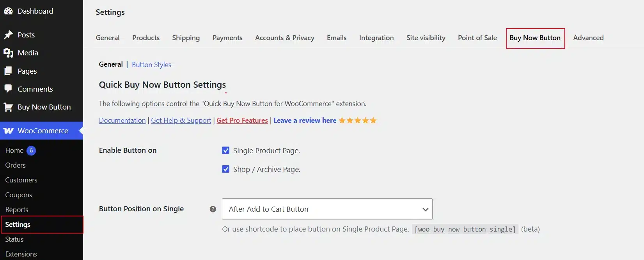Click the Get Pro Features link

[x=242, y=120]
